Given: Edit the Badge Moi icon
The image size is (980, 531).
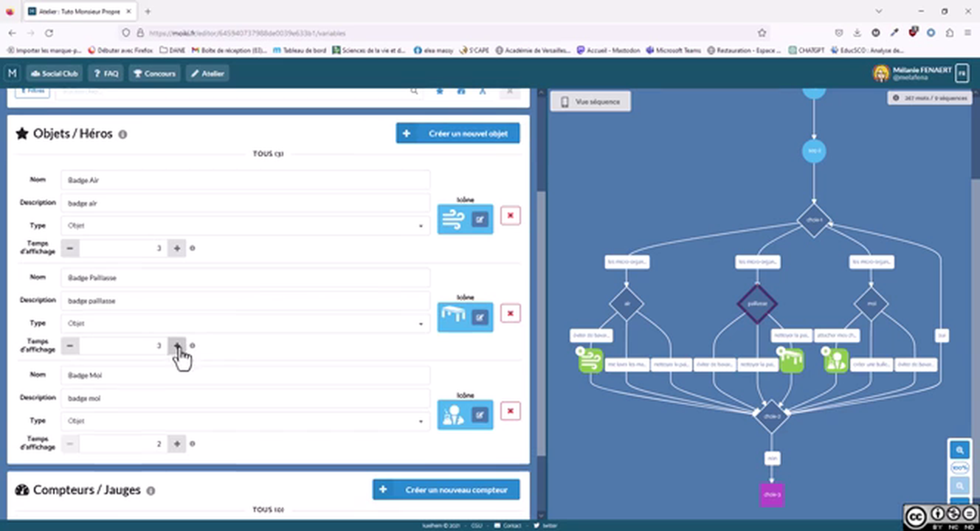Looking at the screenshot, I should 480,415.
